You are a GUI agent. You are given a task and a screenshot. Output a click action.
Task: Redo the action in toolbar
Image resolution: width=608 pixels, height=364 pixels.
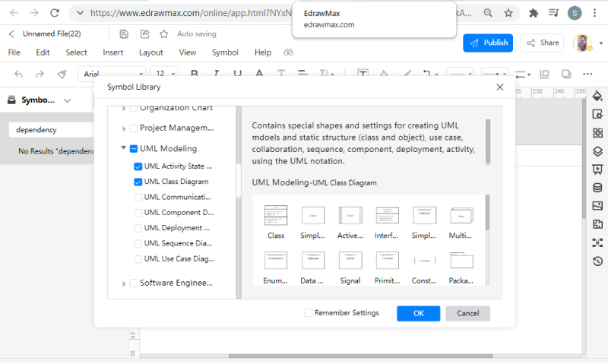40,74
